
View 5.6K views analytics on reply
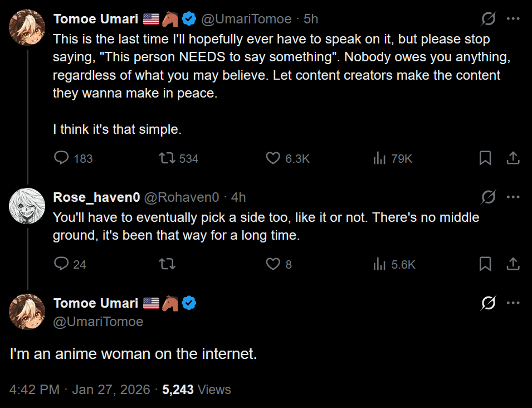pyautogui.click(x=379, y=264)
